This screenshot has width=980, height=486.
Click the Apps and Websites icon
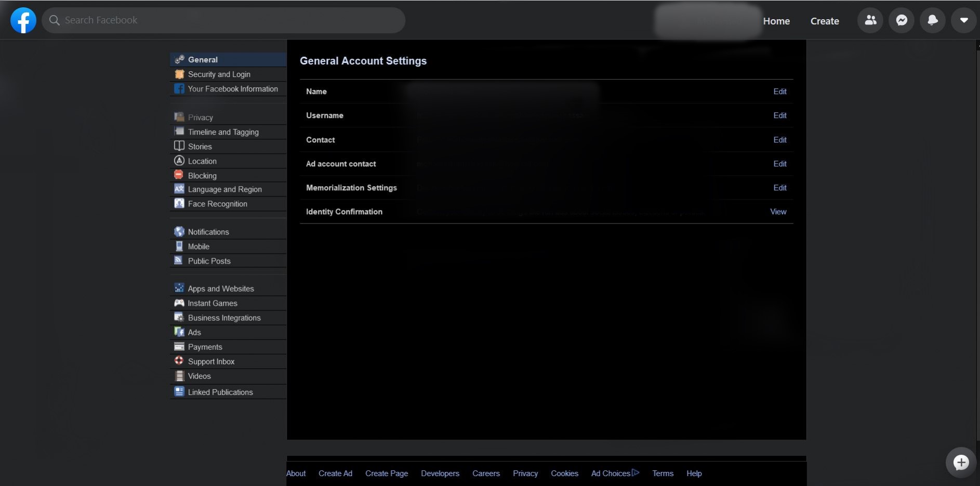179,288
